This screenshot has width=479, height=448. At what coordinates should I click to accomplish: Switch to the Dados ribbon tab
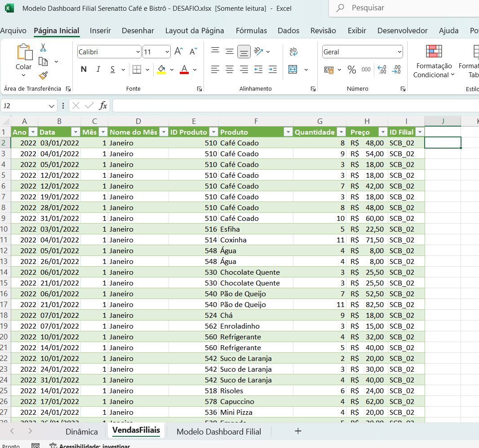288,31
